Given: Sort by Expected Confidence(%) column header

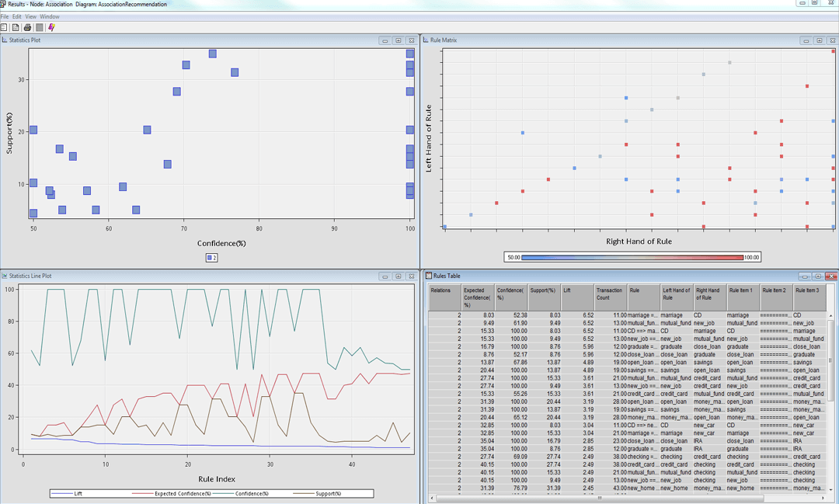Looking at the screenshot, I should pos(478,297).
